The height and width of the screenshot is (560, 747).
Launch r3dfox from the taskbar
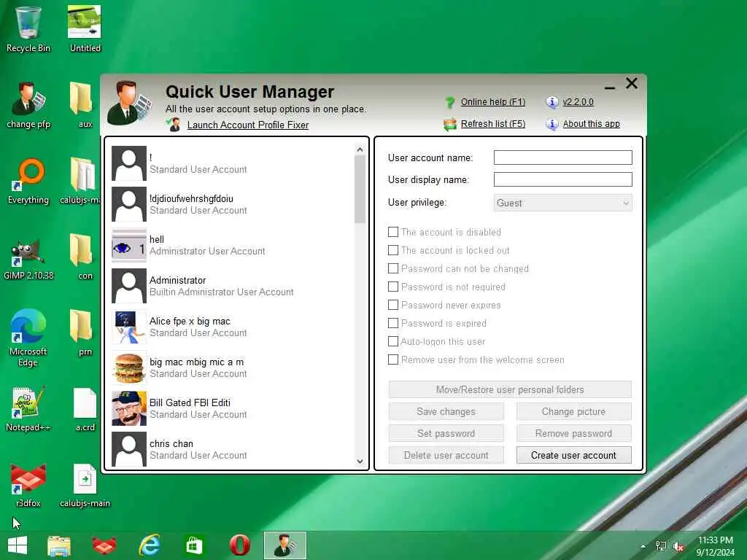pyautogui.click(x=104, y=545)
